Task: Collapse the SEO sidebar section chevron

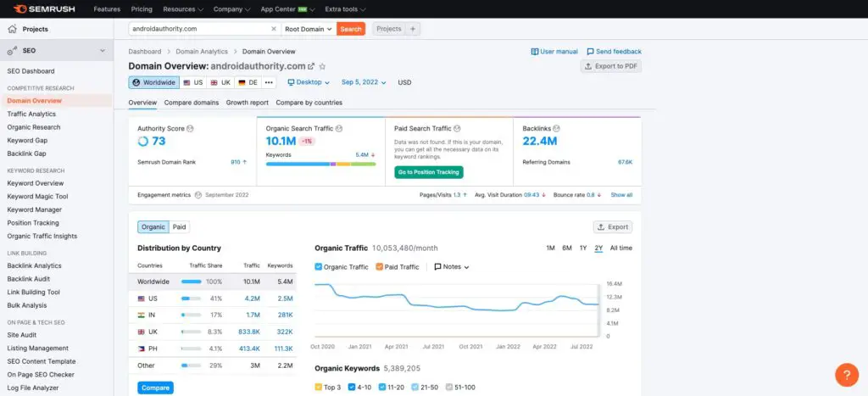Action: (102, 50)
